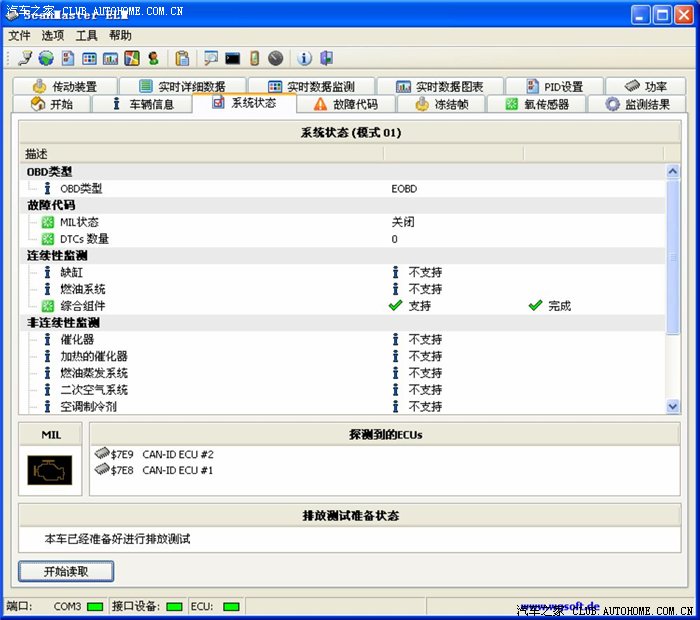Select the MIL状态 row

point(79,222)
